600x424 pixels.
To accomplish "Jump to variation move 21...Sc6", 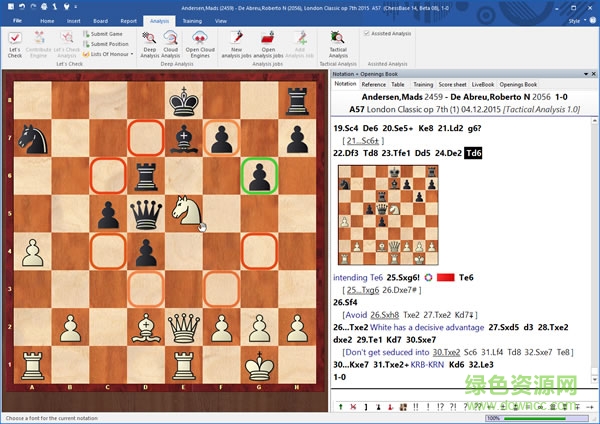I will coord(363,141).
